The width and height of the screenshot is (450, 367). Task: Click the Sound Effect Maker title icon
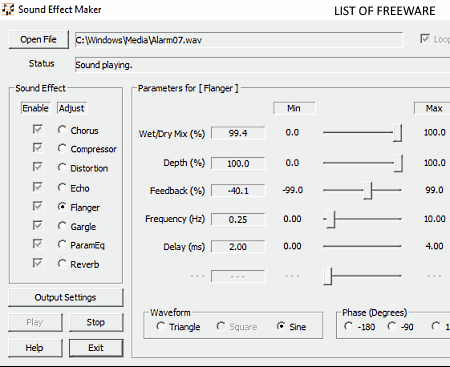point(8,9)
